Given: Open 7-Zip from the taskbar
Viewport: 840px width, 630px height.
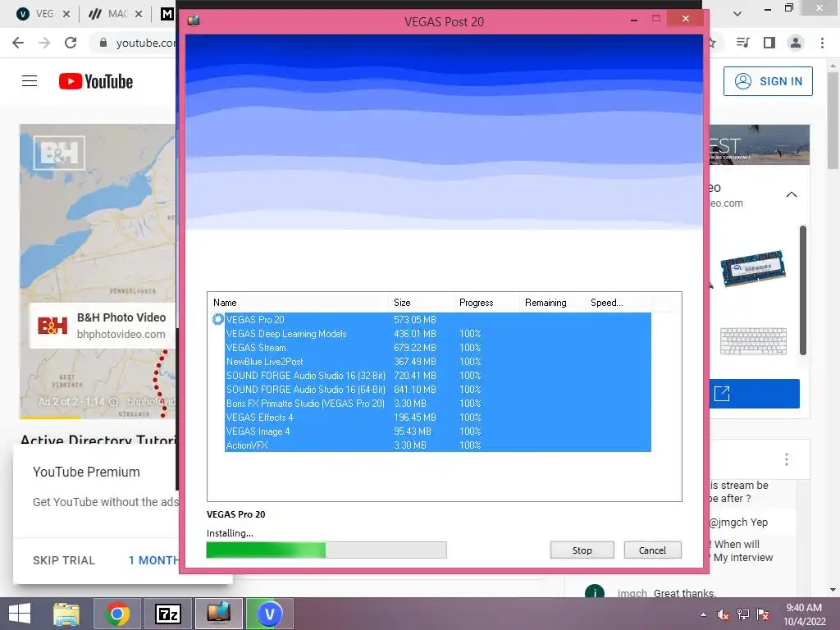Looking at the screenshot, I should (167, 614).
